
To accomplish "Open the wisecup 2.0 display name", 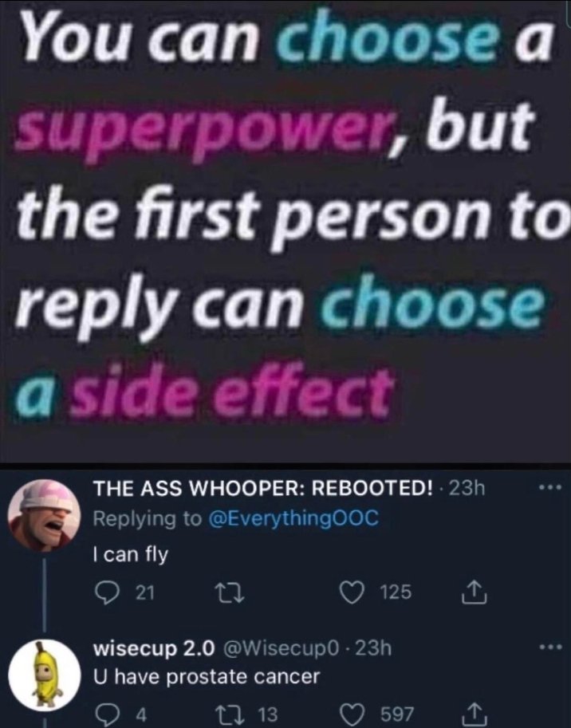I will point(154,648).
